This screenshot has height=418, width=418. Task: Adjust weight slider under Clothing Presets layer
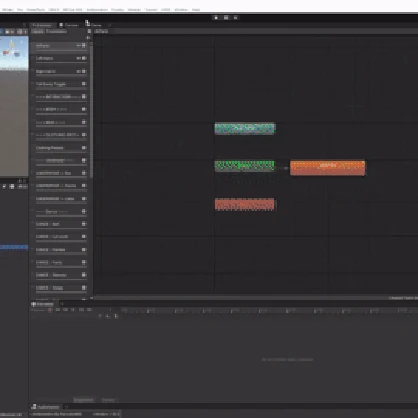pyautogui.click(x=61, y=152)
